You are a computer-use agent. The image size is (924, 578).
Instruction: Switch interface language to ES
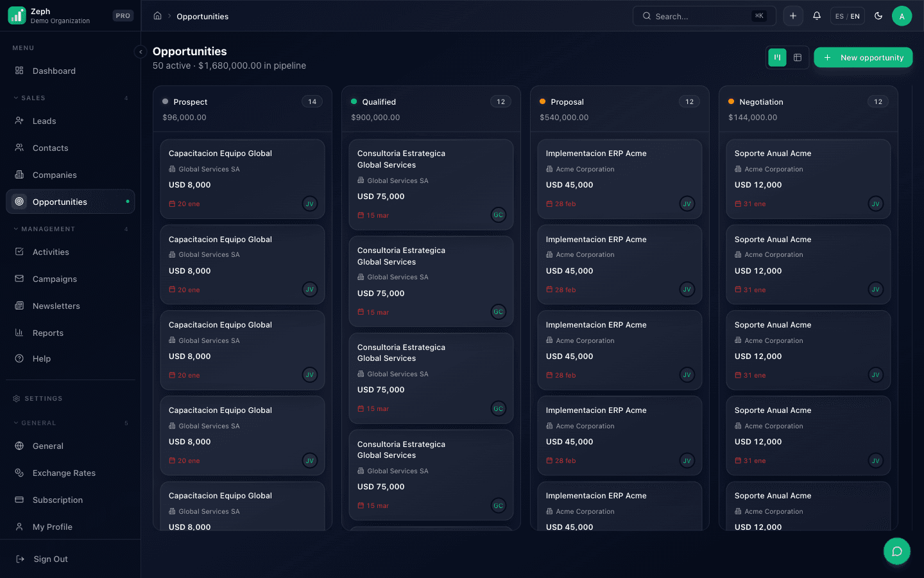(x=841, y=15)
